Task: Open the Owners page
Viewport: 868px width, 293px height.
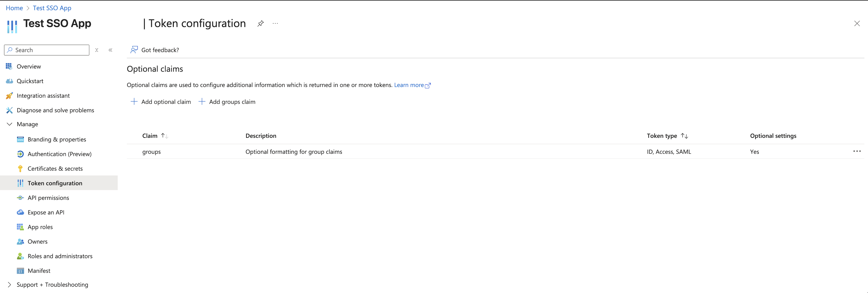Action: [38, 241]
